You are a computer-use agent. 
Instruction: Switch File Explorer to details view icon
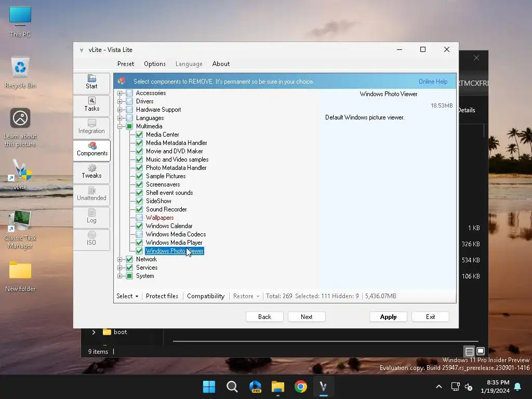click(469, 351)
